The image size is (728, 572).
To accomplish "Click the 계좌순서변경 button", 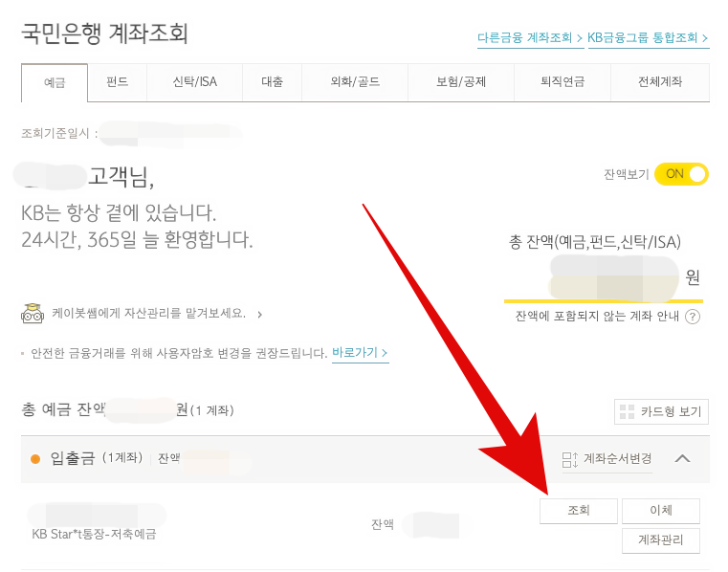I will click(607, 459).
